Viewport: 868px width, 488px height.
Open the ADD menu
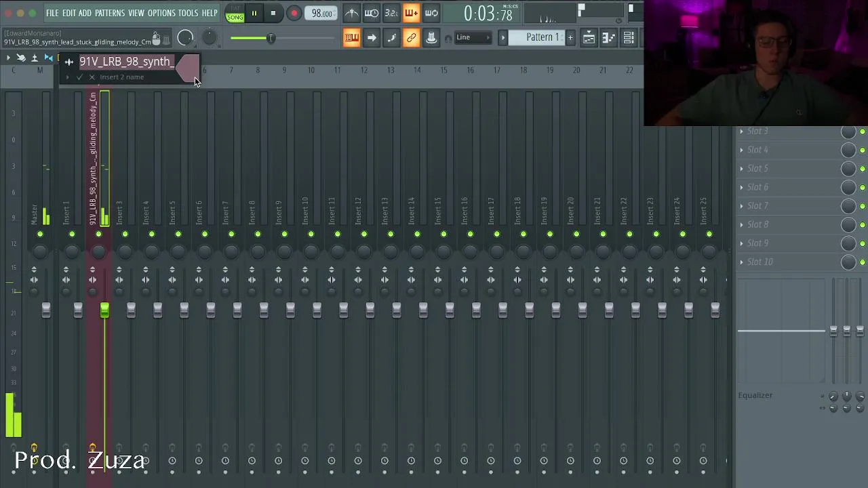click(x=85, y=13)
